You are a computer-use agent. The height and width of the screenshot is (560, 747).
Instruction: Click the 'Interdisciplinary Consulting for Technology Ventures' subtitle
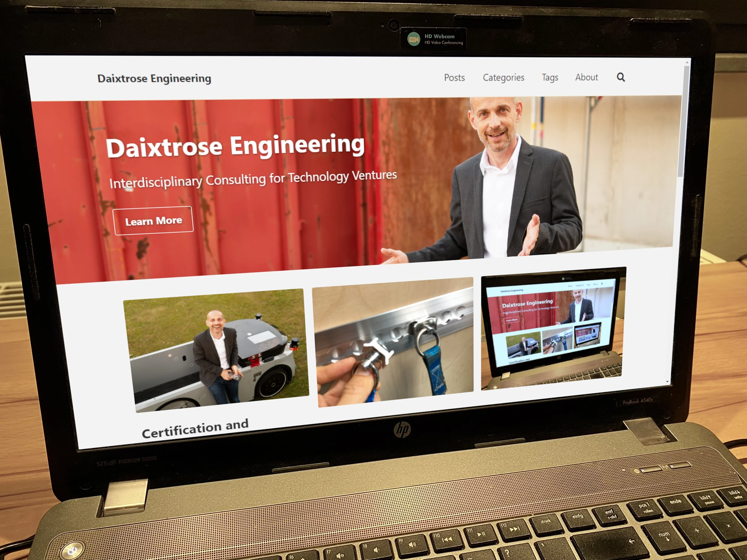pyautogui.click(x=253, y=179)
